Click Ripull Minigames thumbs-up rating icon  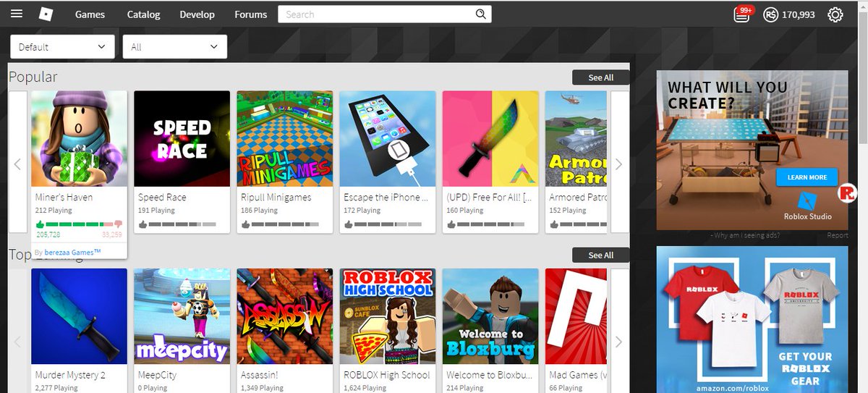tap(245, 224)
